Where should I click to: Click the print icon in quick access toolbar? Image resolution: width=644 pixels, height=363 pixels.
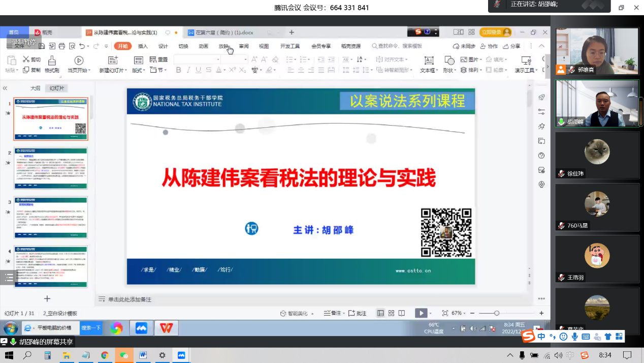[x=62, y=46]
